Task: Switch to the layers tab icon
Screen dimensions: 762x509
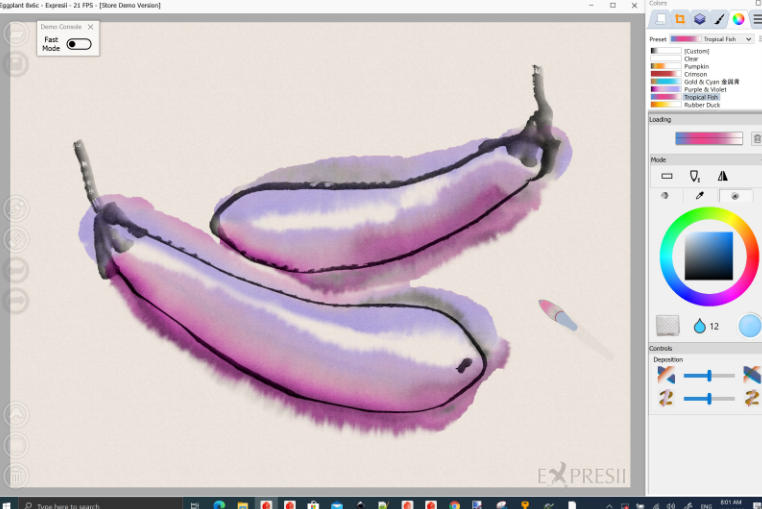Action: tap(699, 19)
